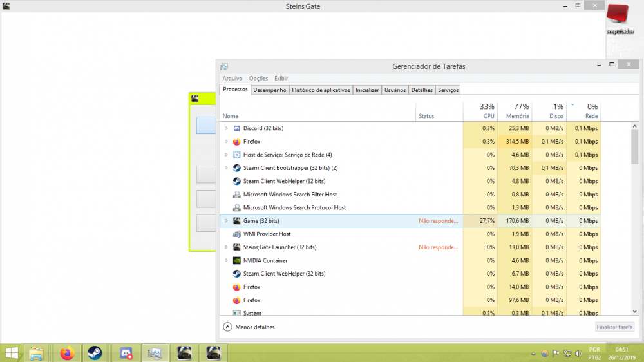
Task: Click the Task Manager taskbar icon
Action: 155,353
